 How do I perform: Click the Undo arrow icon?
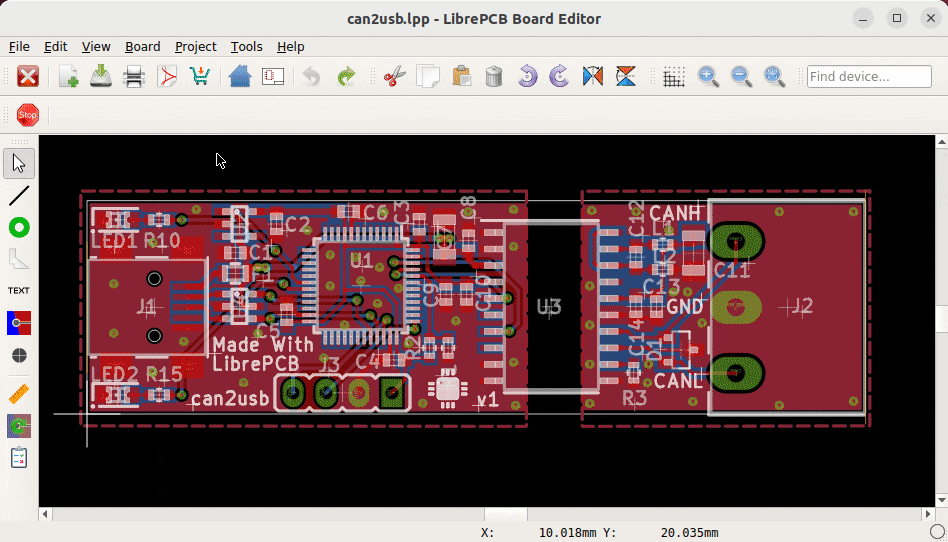[x=312, y=76]
